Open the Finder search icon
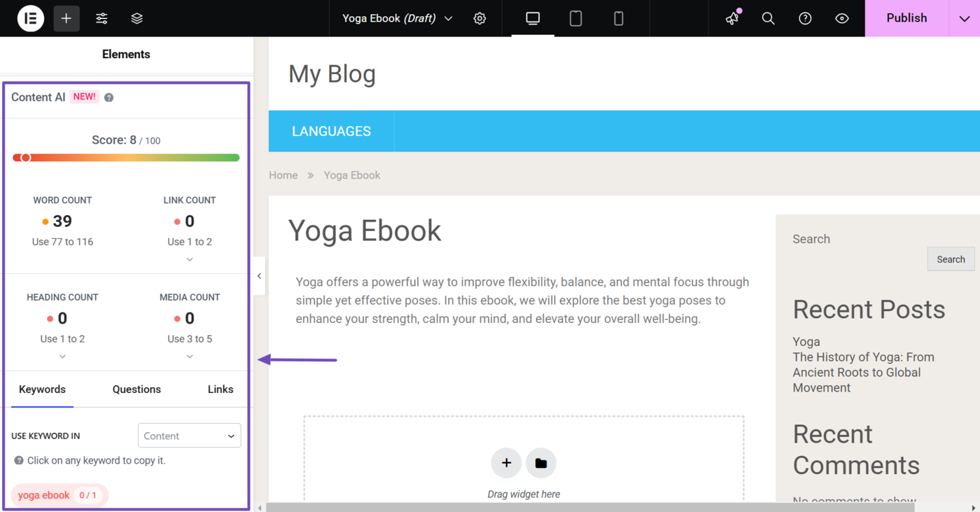The width and height of the screenshot is (980, 512). tap(768, 18)
